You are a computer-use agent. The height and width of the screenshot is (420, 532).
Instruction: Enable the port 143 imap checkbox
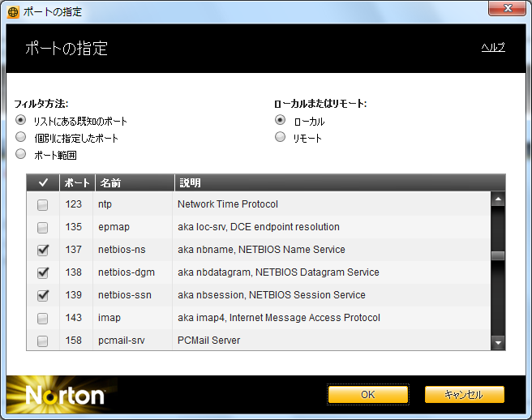(43, 318)
